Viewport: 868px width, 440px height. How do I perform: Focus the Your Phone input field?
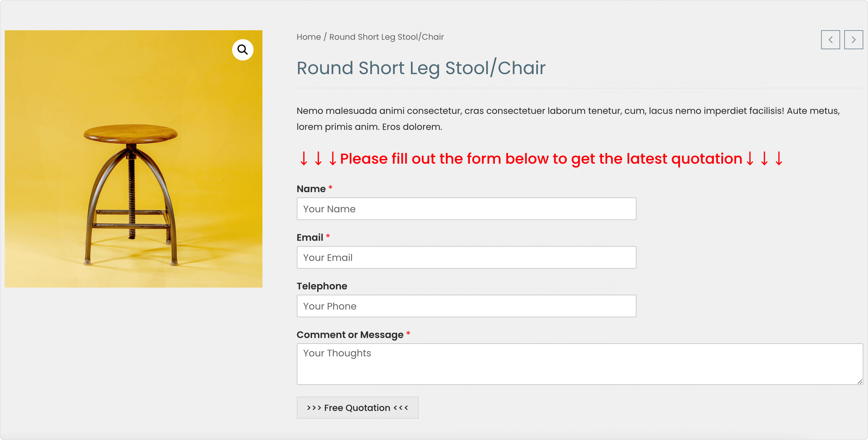click(x=466, y=306)
